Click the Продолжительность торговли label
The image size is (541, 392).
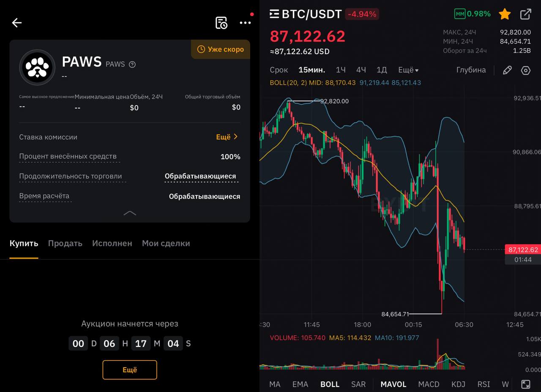pyautogui.click(x=70, y=176)
